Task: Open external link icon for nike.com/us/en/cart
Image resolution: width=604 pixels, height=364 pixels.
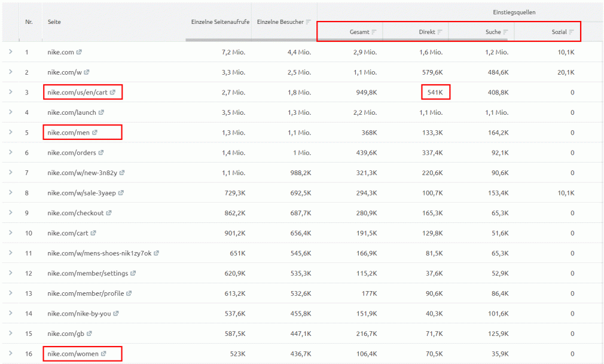Action: coord(112,92)
